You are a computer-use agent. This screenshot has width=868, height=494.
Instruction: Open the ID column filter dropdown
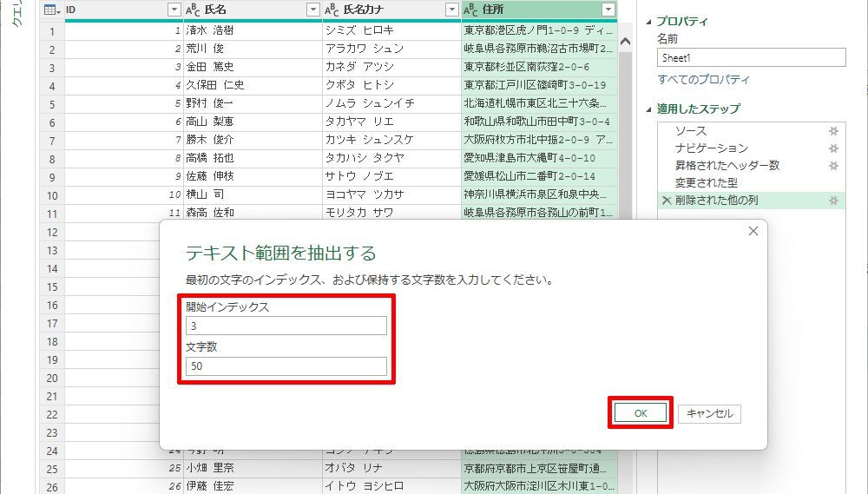pos(174,10)
